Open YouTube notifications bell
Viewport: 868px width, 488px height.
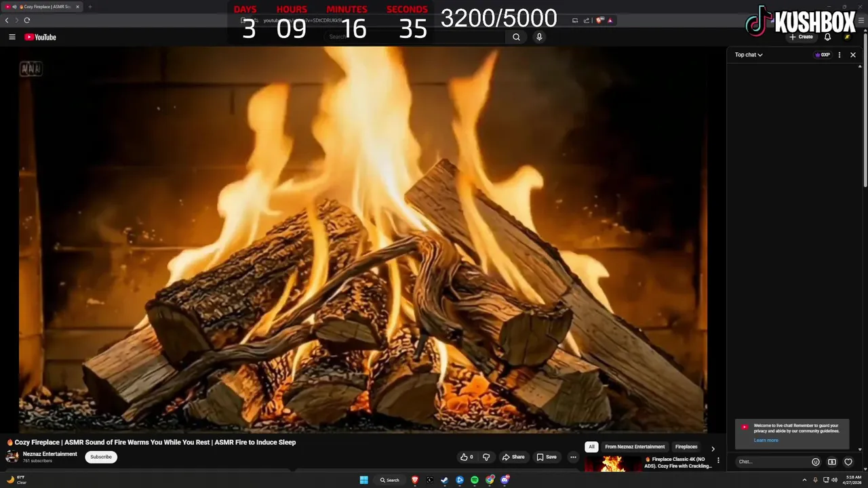[x=827, y=37]
